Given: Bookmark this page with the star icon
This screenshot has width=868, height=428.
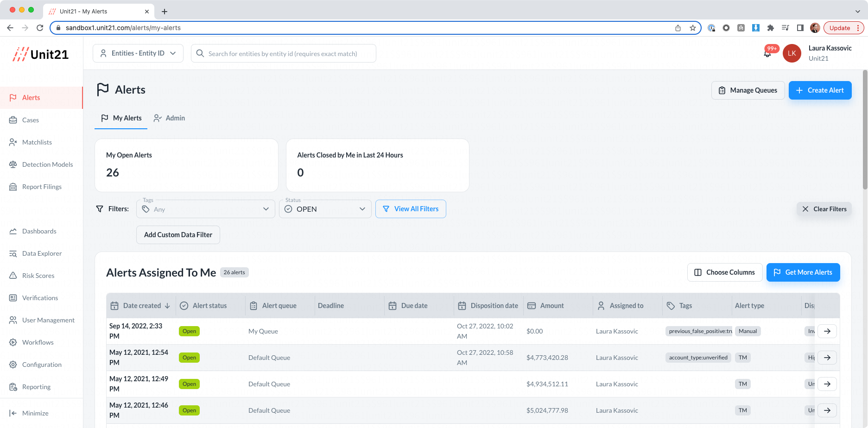Looking at the screenshot, I should [x=693, y=28].
